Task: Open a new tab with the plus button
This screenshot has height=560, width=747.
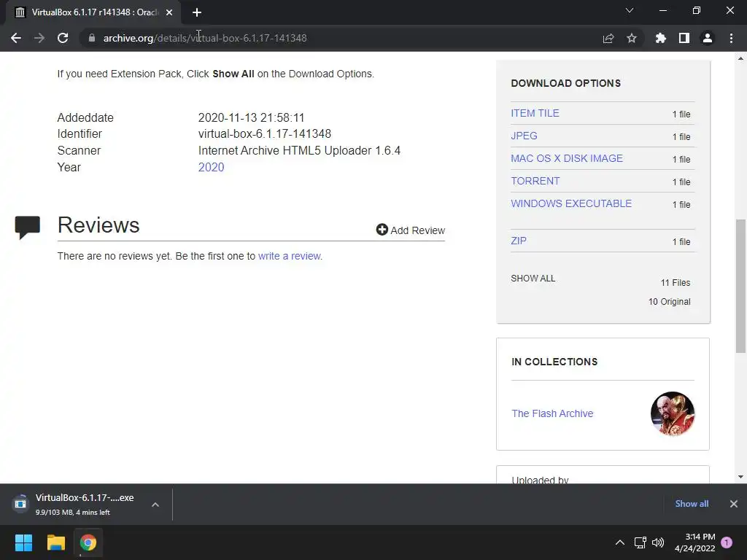Action: (197, 12)
